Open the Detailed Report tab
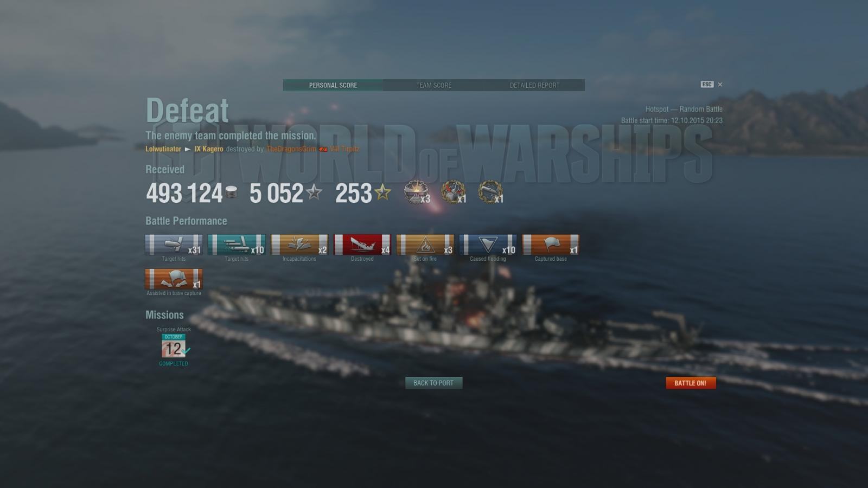Viewport: 868px width, 488px height. 534,85
